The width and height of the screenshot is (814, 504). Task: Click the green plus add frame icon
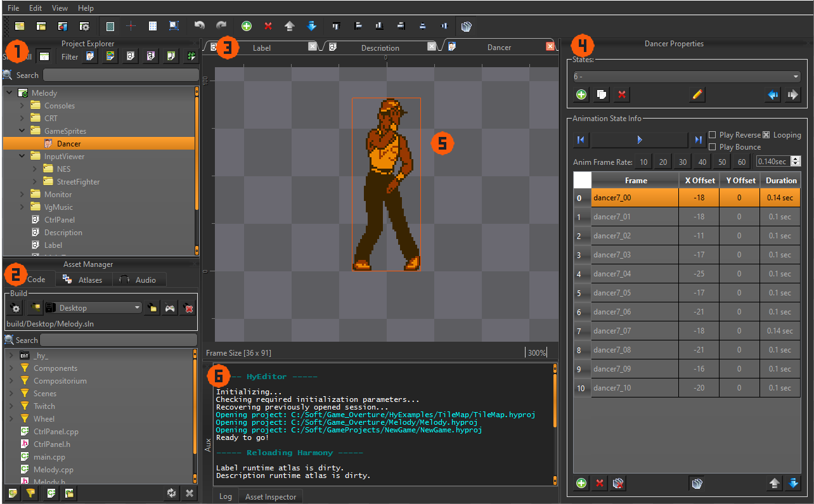click(581, 483)
